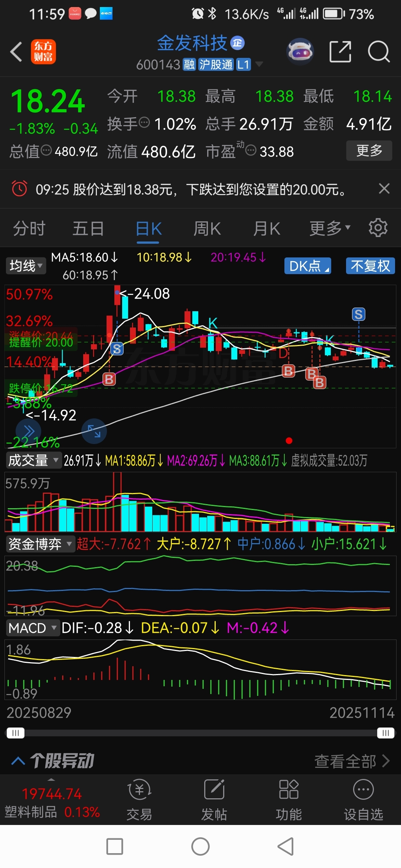Tap the Android recent apps square button
401x868 pixels.
click(115, 846)
